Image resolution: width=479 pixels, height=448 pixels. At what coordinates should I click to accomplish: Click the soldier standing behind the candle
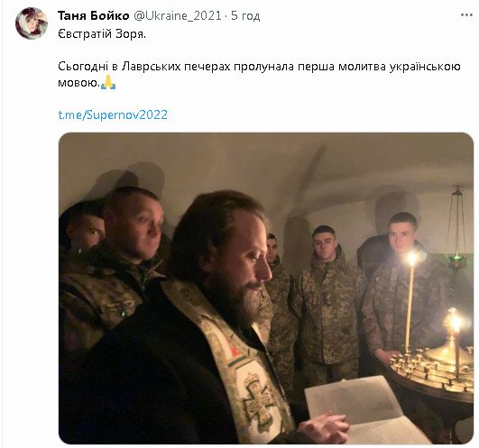point(401,284)
